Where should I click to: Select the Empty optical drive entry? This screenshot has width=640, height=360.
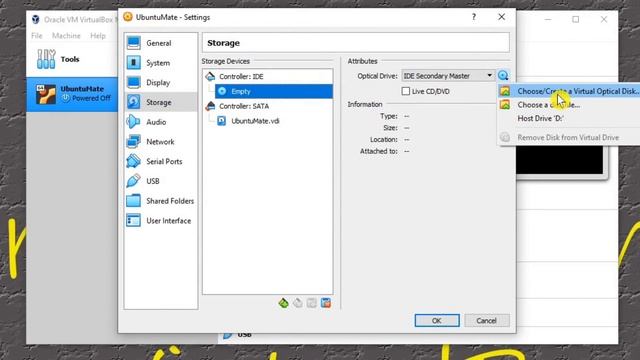273,91
